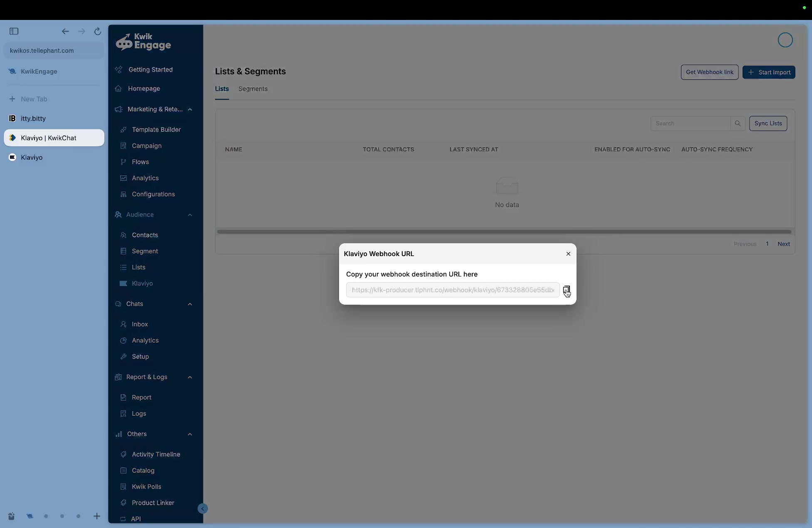Sort by the NAME column header
Viewport: 812px width, 528px height.
[233, 149]
